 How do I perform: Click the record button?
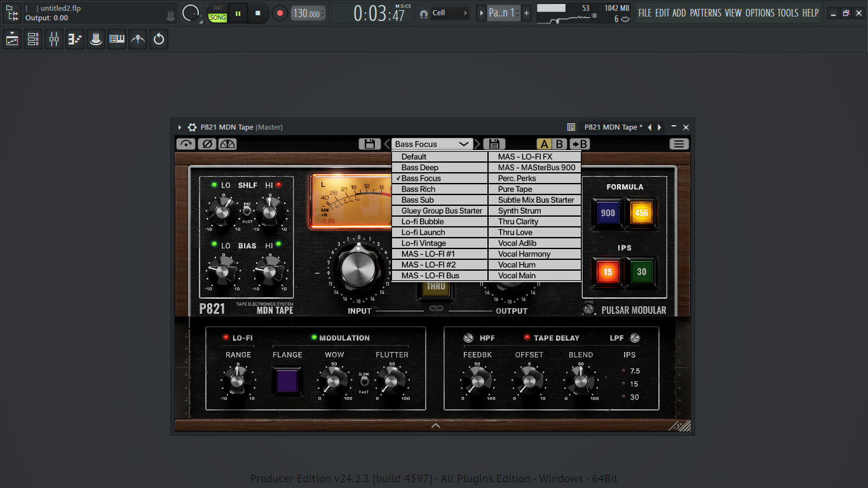pyautogui.click(x=280, y=13)
